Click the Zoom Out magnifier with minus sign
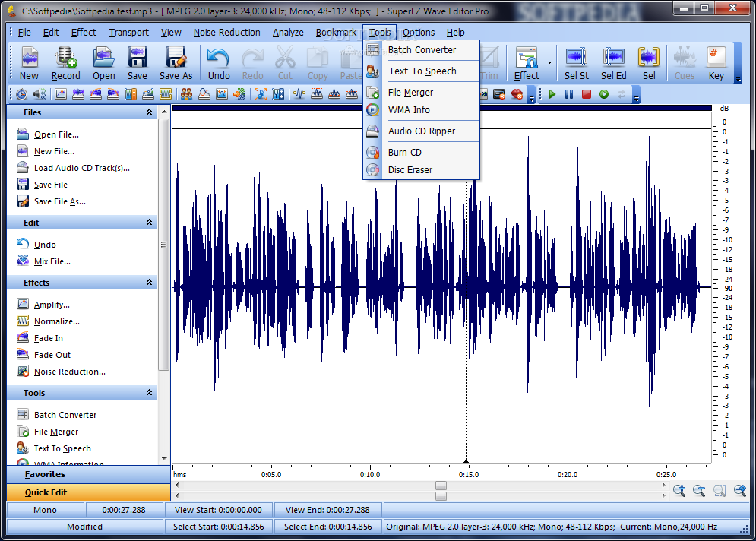756x541 pixels. [x=699, y=491]
